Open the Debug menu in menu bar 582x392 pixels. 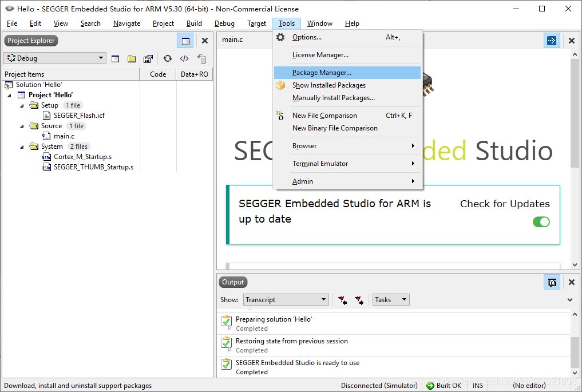click(x=224, y=23)
